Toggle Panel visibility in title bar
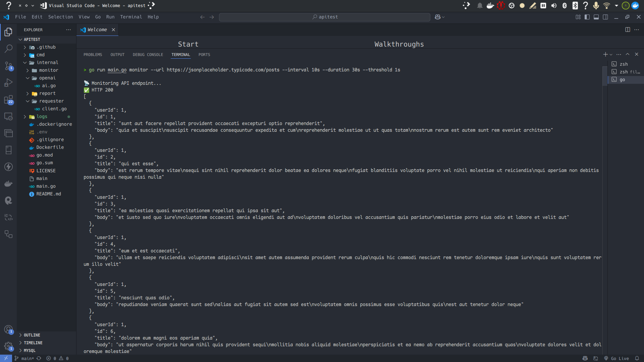This screenshot has height=362, width=644. pyautogui.click(x=596, y=17)
